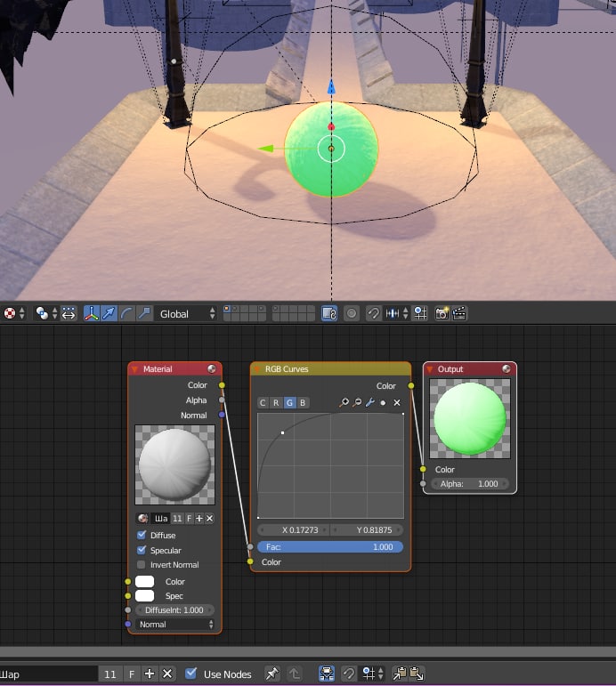
Task: Add new material in Material node
Action: (199, 519)
